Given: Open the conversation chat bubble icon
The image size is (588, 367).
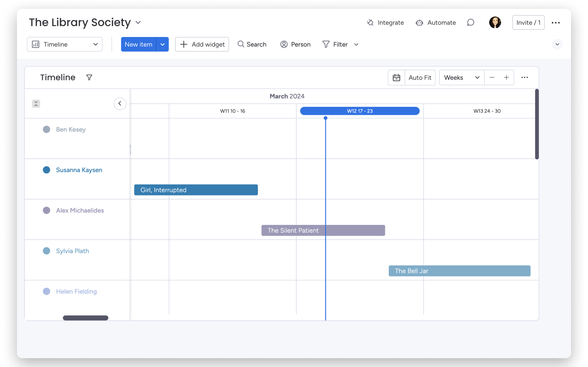Looking at the screenshot, I should (471, 22).
